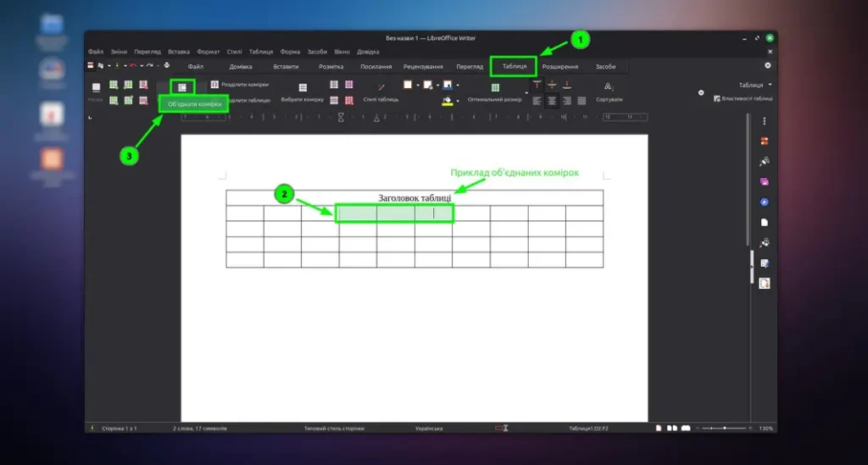Image resolution: width=868 pixels, height=465 pixels.
Task: Switch to the Перегляд ribbon tab
Action: pyautogui.click(x=470, y=66)
